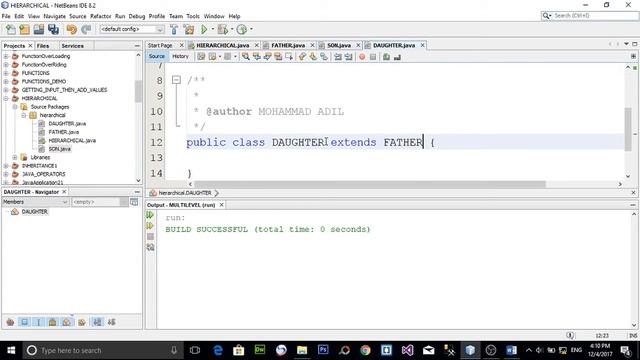Click the New Project toolbar icon
The height and width of the screenshot is (360, 640).
tap(24, 29)
